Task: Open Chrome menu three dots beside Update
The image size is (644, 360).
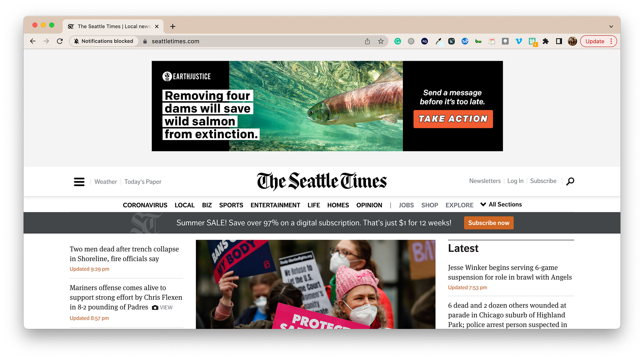Action: pos(611,41)
